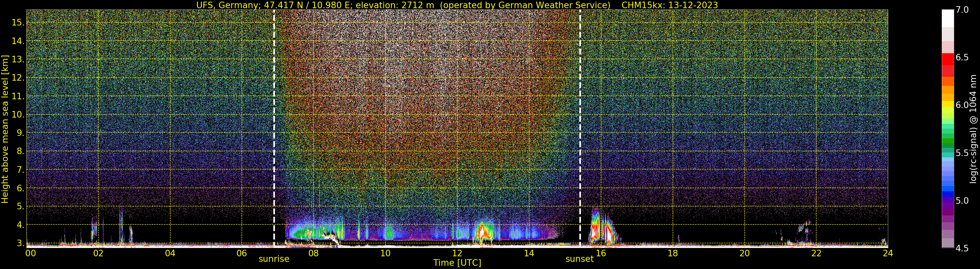Click the colorbar tick value "7.0"
Viewport: 980px width, 269px height.
pos(962,10)
